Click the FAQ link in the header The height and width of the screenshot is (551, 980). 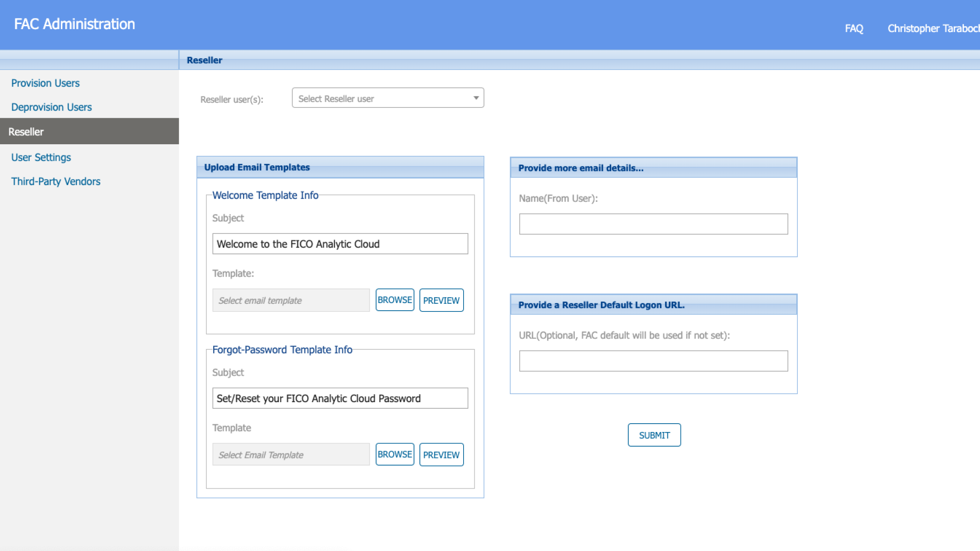854,28
